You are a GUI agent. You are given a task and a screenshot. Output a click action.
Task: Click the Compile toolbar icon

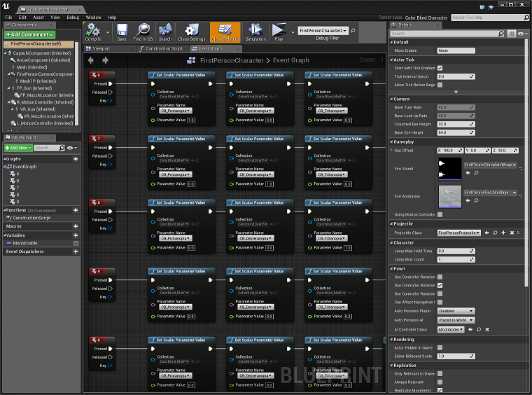pyautogui.click(x=92, y=32)
